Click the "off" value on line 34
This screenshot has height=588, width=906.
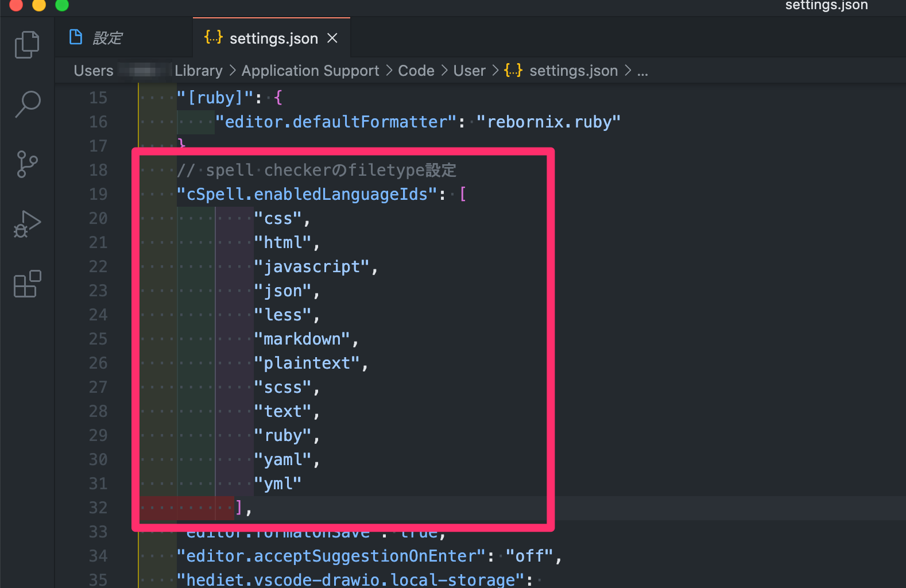529,556
